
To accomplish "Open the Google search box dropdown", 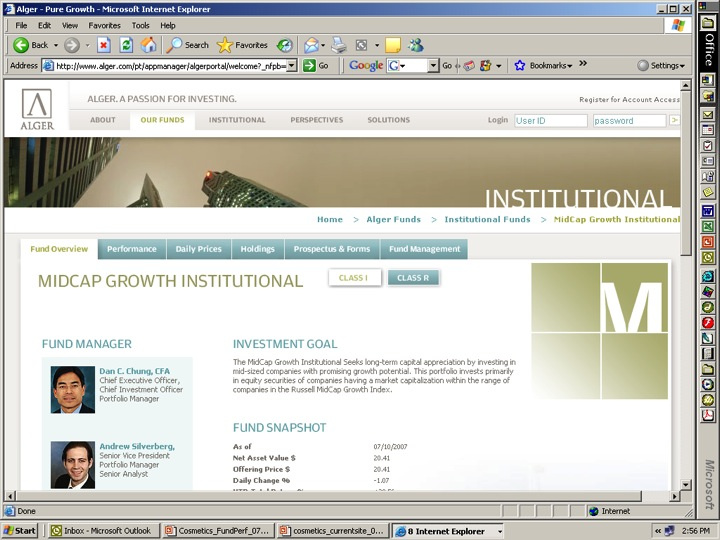I will (433, 66).
